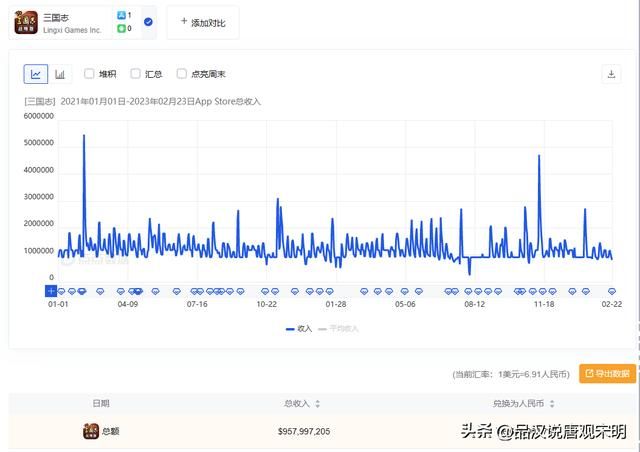
Task: Click the blue plus marker at timeline start
Action: tap(51, 291)
